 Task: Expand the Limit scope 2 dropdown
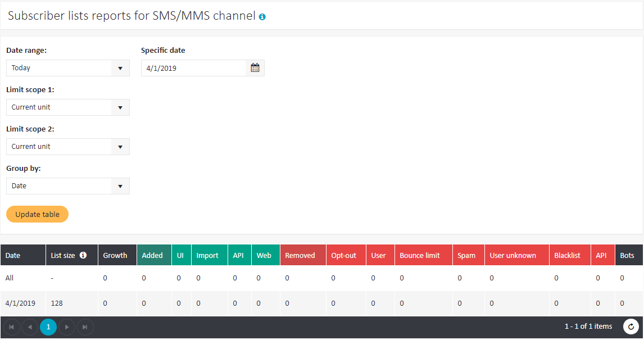[x=67, y=147]
